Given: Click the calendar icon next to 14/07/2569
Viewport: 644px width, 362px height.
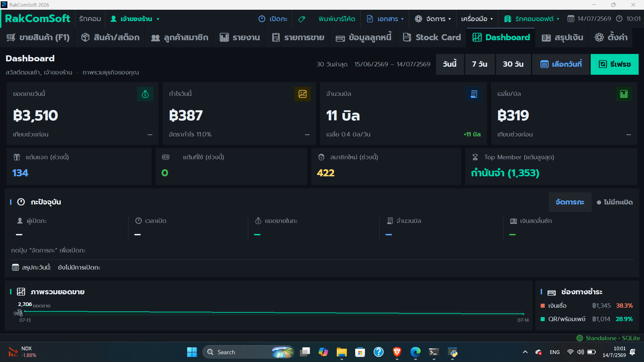Looking at the screenshot, I should tap(571, 19).
